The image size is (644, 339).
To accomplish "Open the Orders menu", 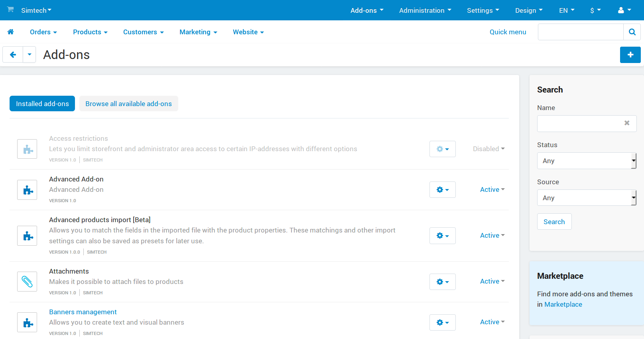I will pyautogui.click(x=43, y=32).
